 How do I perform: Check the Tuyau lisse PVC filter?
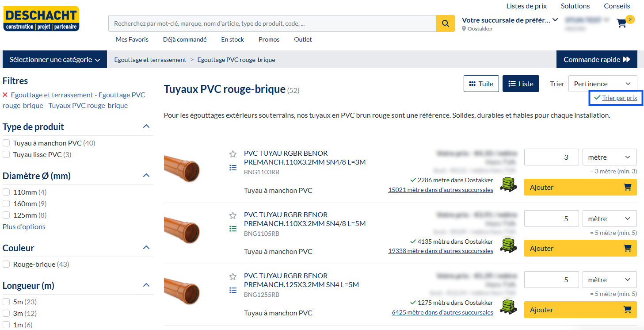click(x=6, y=154)
